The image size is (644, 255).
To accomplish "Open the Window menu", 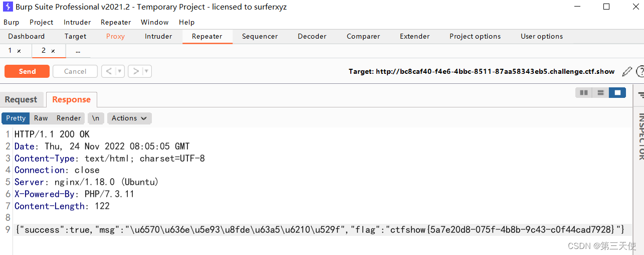I will (155, 22).
